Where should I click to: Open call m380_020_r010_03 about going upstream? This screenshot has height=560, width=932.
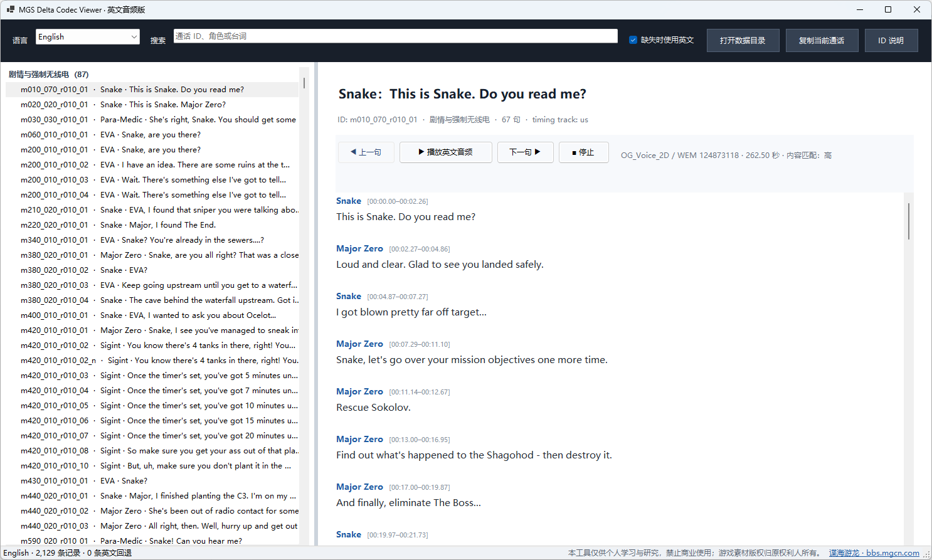[x=152, y=285]
